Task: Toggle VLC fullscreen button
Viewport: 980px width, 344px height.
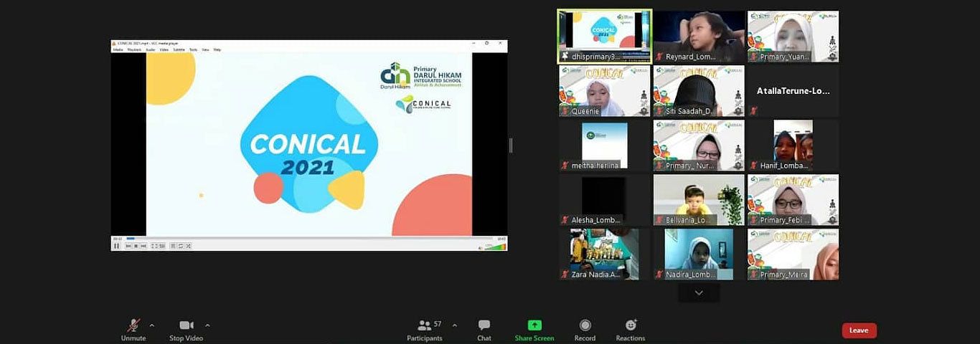Action: 154,246
